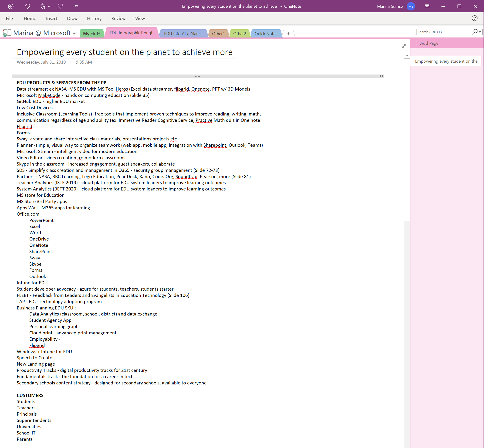Click the date 'Wednesday, July 31, 2019'
Image resolution: width=484 pixels, height=448 pixels.
point(41,62)
